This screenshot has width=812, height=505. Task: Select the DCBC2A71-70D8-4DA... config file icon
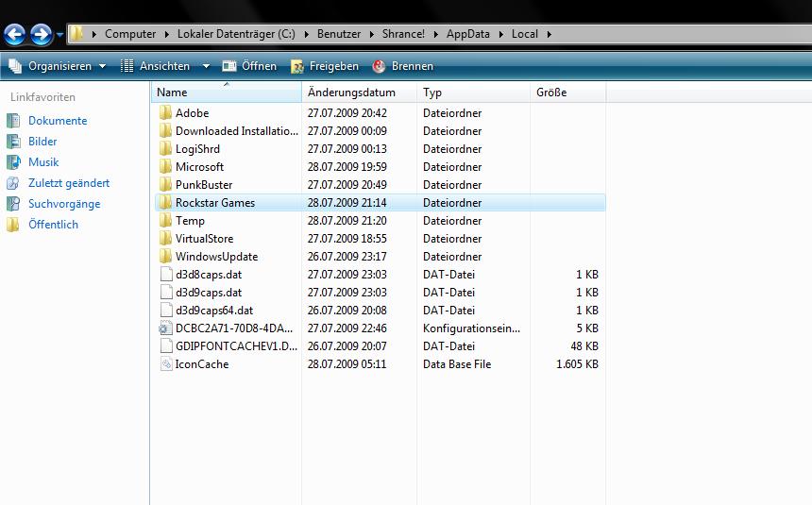(x=166, y=328)
